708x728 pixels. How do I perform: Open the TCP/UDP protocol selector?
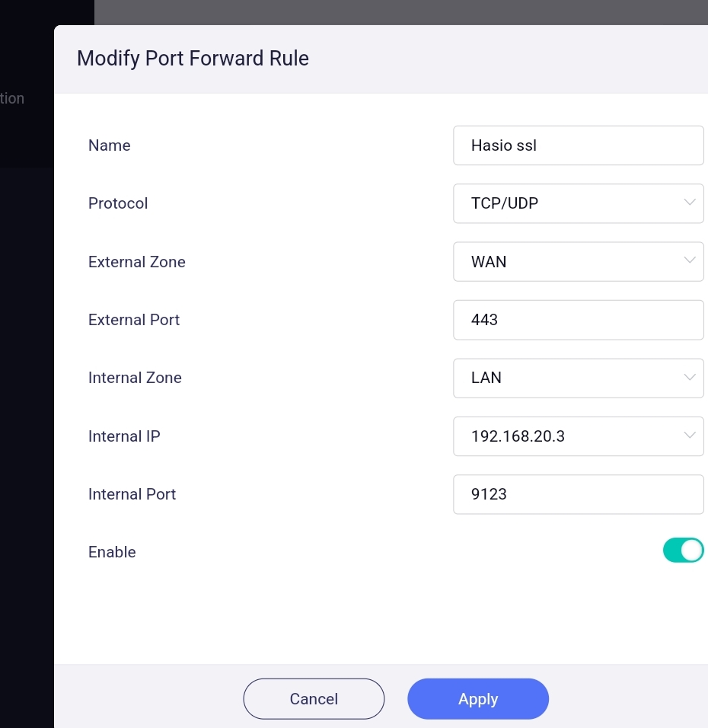(578, 203)
